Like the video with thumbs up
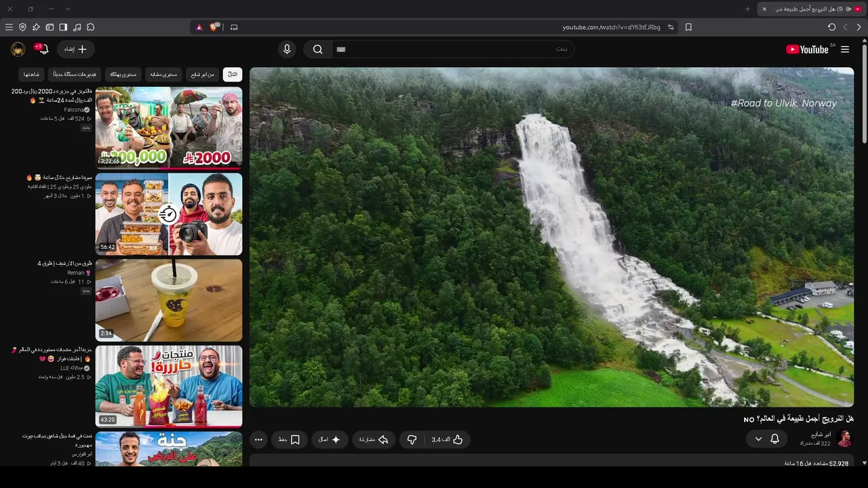 pos(447,440)
